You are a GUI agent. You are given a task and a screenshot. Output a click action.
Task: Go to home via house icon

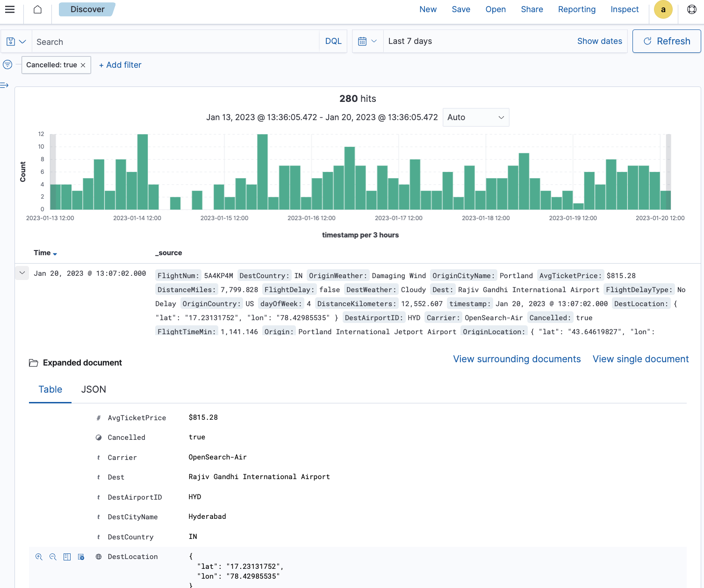tap(38, 9)
